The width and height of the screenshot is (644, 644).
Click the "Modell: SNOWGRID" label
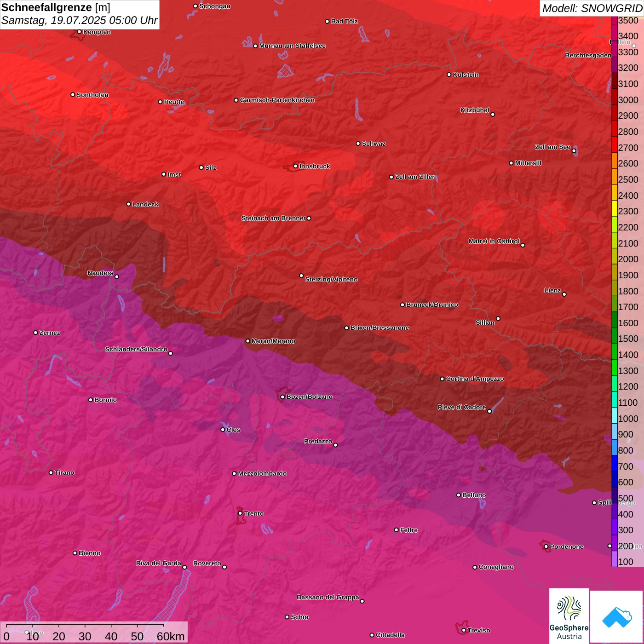592,8
